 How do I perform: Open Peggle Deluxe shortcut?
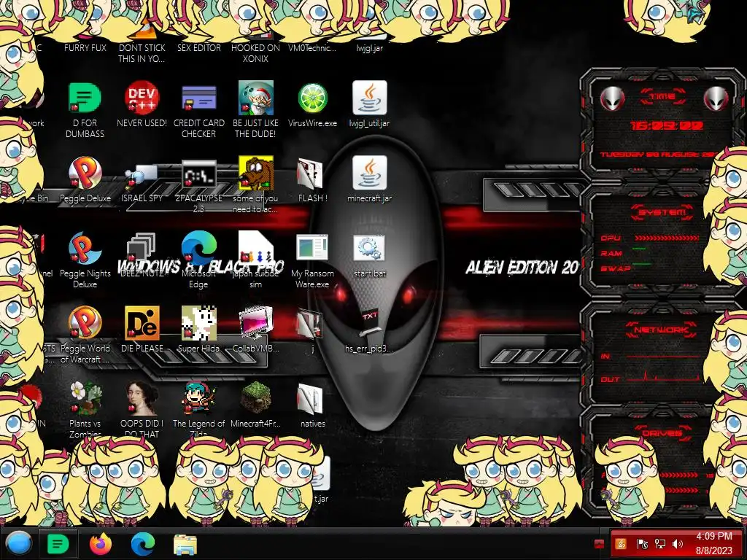click(85, 174)
